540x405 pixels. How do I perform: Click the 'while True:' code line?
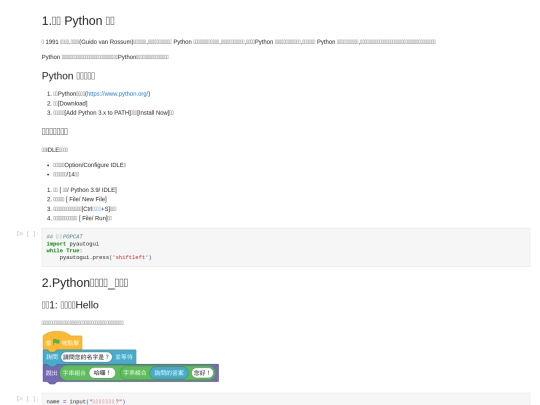click(64, 250)
